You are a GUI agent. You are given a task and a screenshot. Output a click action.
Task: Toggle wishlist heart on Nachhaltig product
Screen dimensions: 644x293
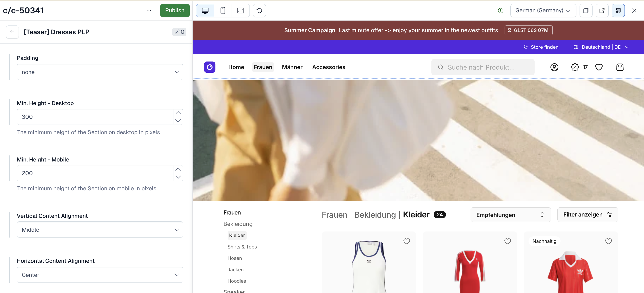coord(608,241)
